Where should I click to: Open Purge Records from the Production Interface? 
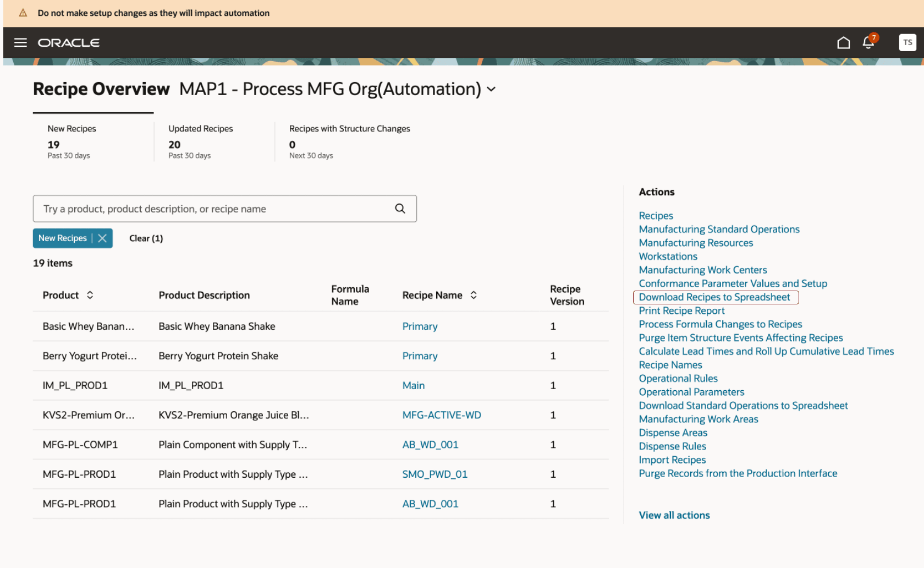click(x=738, y=473)
